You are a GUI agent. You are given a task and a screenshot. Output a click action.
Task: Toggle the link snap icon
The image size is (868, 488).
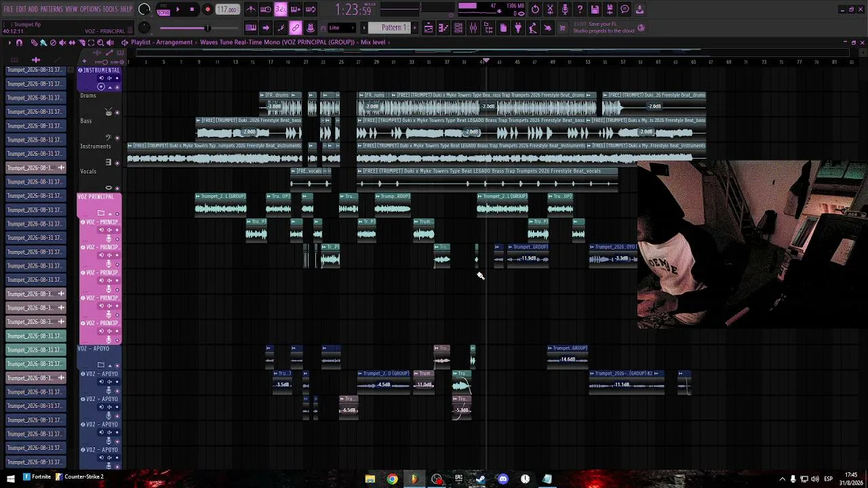click(296, 28)
